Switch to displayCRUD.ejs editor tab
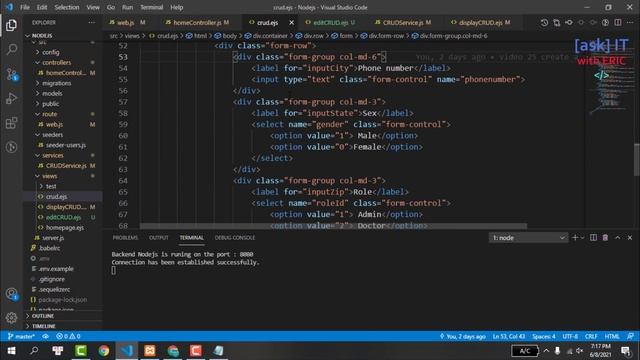 pyautogui.click(x=480, y=23)
